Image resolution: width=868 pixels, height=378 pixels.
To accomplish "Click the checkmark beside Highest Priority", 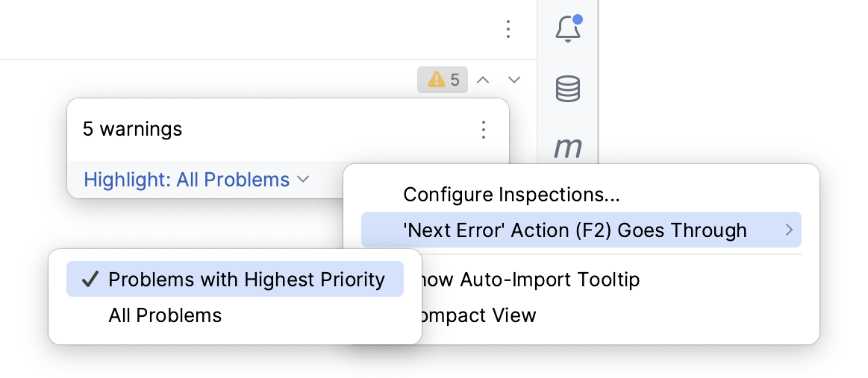I will pos(90,280).
